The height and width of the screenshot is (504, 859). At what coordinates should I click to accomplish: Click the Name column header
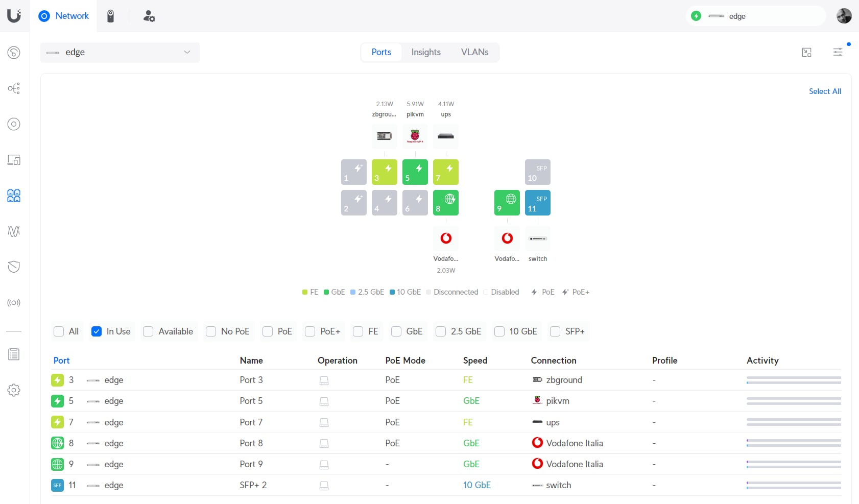pyautogui.click(x=251, y=361)
